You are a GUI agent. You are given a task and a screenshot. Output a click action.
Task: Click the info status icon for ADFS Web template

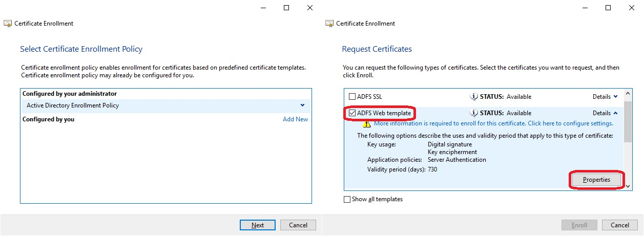click(x=473, y=113)
